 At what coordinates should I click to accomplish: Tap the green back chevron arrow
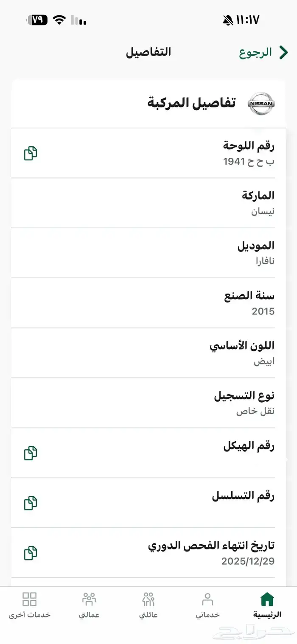pos(283,53)
